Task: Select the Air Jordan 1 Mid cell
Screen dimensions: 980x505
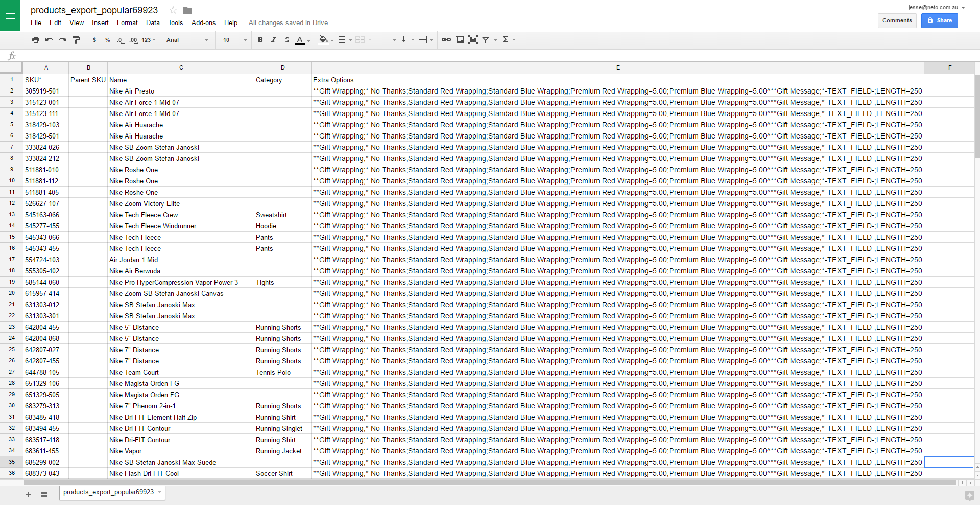Action: click(x=181, y=260)
